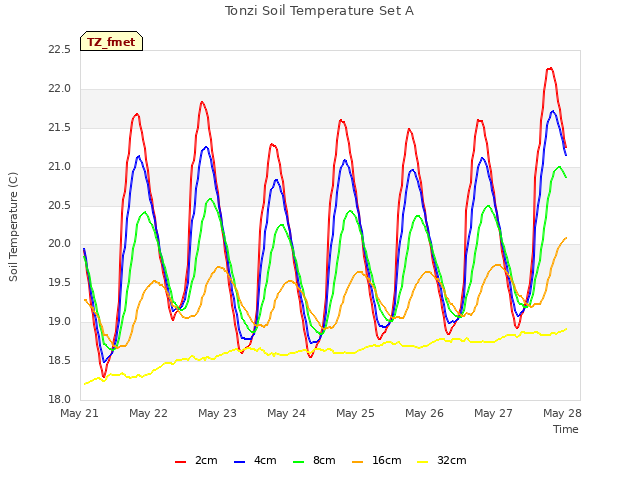
Task: Click the 19.0 y-axis value
Action: [x=59, y=322]
